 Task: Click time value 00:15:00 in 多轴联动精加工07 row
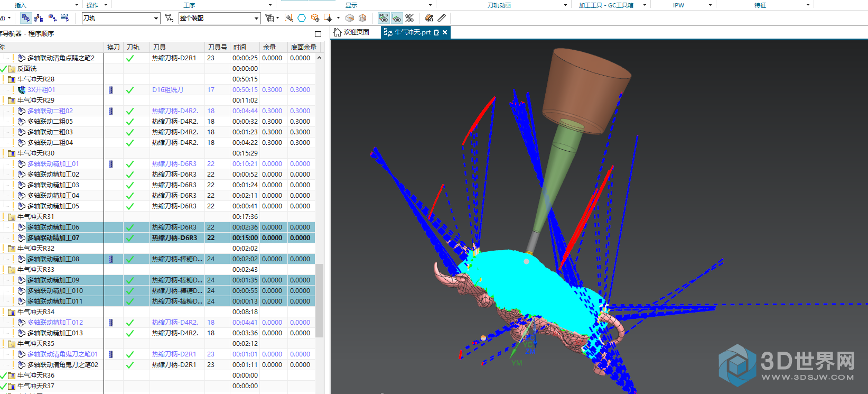245,238
